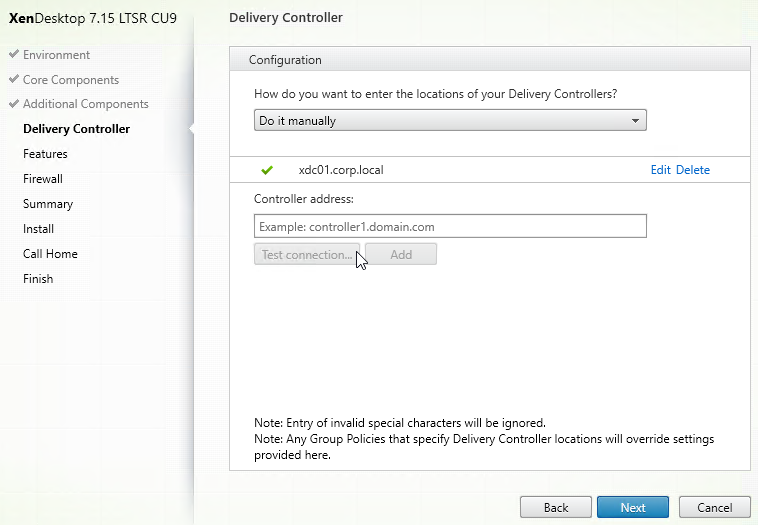Screen dimensions: 758x525
Task: Open the Features step in sidebar
Action: tap(45, 154)
